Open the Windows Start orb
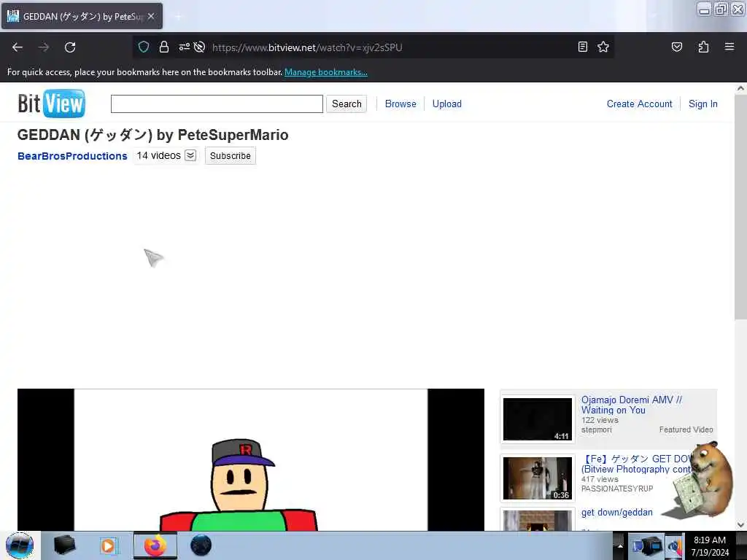This screenshot has width=747, height=560. [x=20, y=545]
